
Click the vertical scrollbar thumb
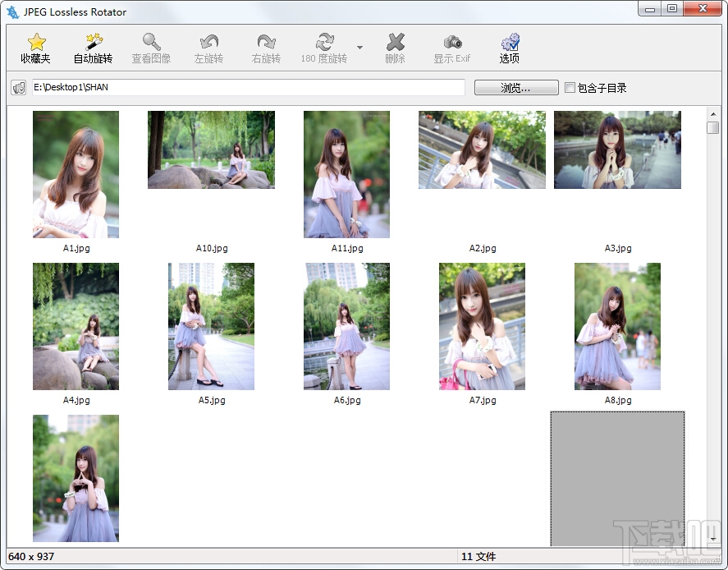[x=713, y=127]
